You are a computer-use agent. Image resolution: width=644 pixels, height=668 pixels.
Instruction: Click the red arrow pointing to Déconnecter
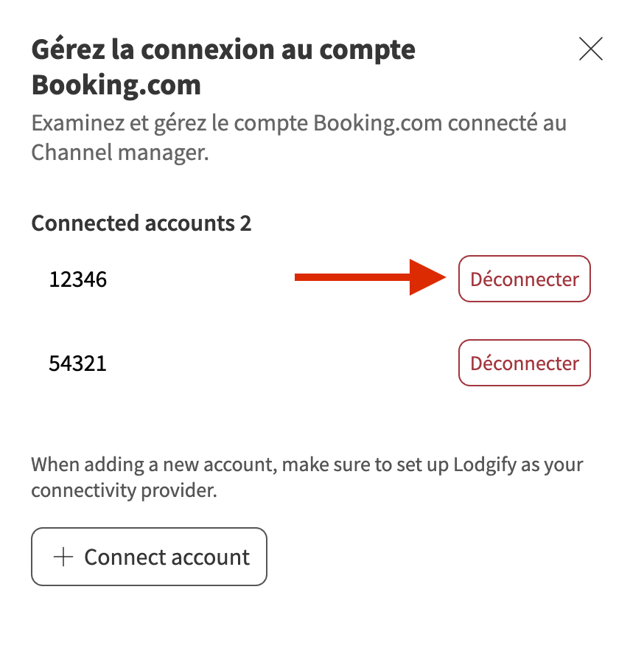(368, 277)
